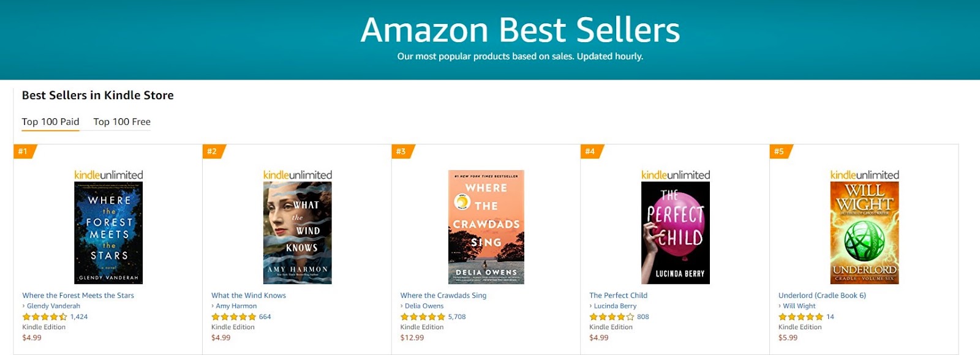The width and height of the screenshot is (980, 355).
Task: Visit author page for Amy Harmon
Action: click(236, 306)
